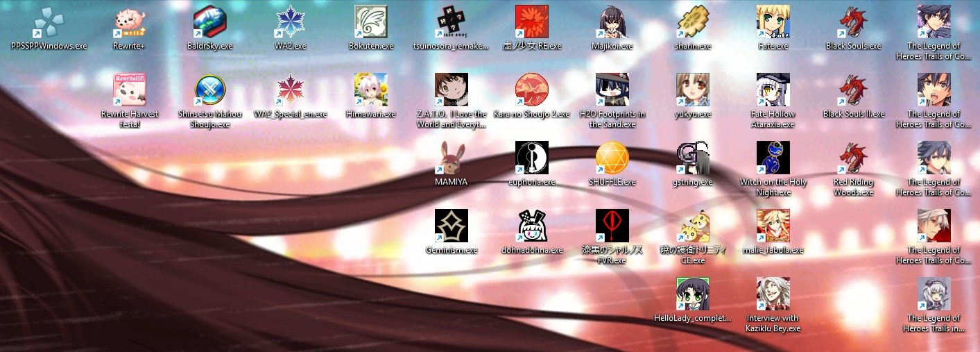Select the Black Souls.exe dragon icon
The width and height of the screenshot is (980, 352).
point(854,22)
